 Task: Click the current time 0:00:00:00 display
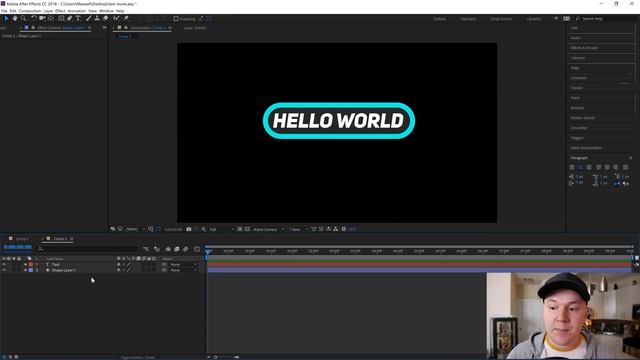point(18,247)
